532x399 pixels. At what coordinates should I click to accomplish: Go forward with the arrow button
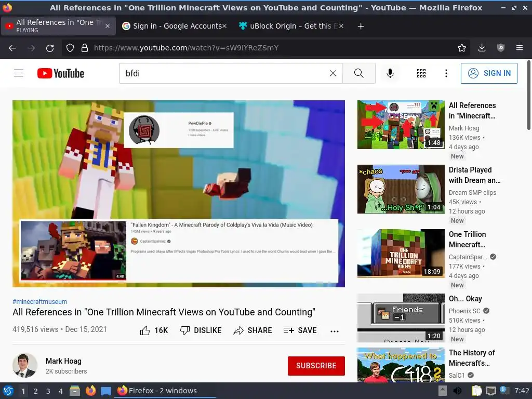31,48
